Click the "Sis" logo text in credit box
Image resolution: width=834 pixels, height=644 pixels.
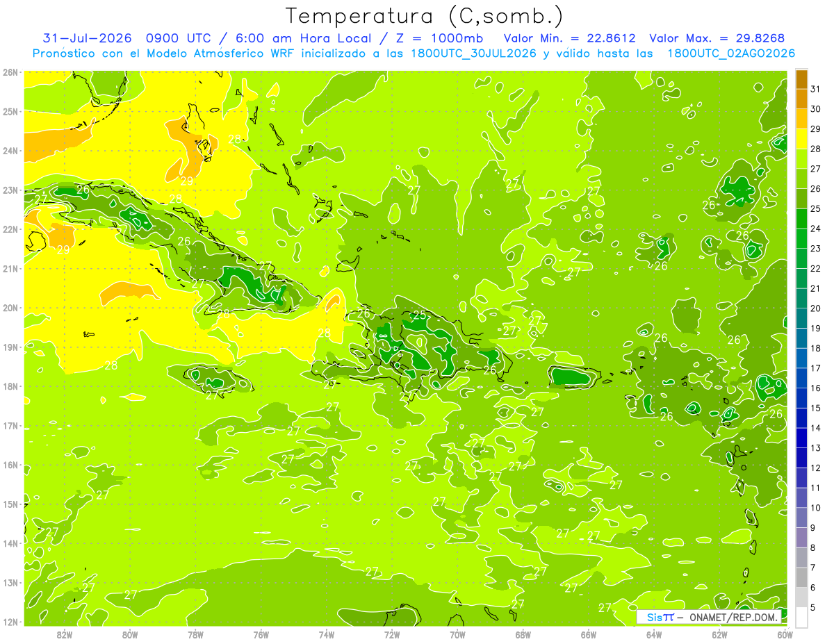pyautogui.click(x=653, y=617)
